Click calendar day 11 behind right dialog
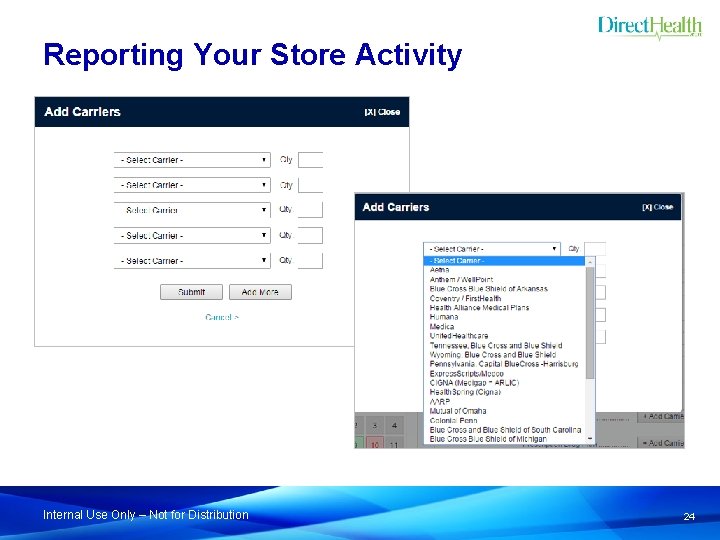This screenshot has height=540, width=720. point(394,444)
